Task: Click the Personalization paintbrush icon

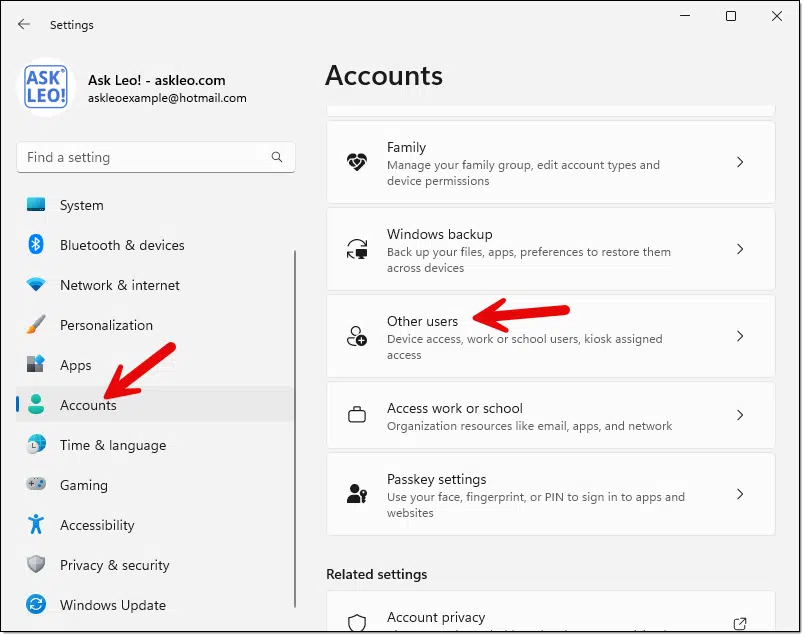Action: (x=36, y=324)
